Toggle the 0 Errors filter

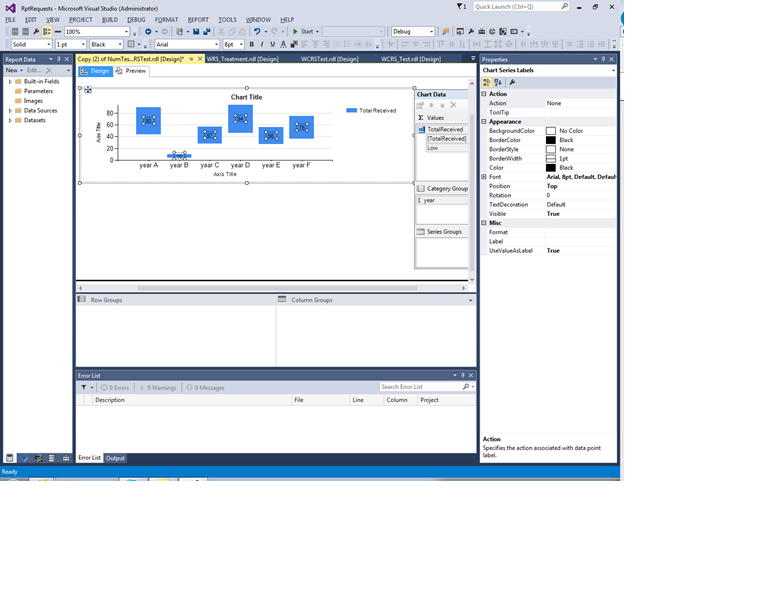pos(115,387)
